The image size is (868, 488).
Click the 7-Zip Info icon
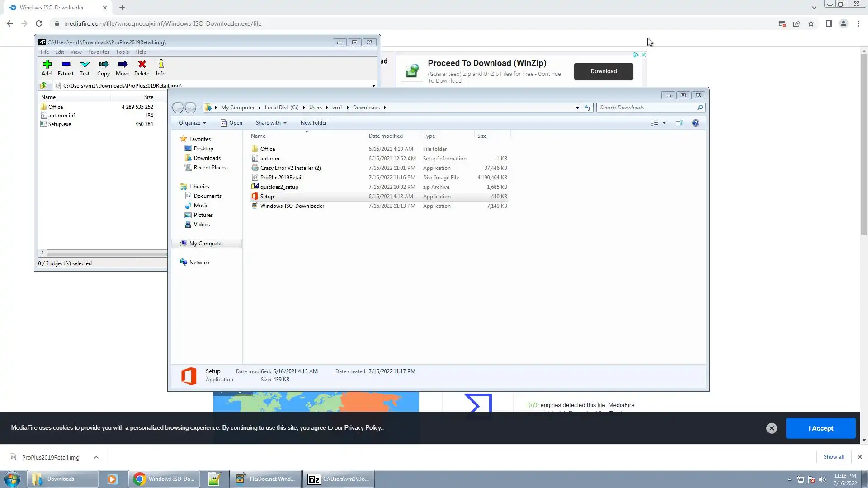(160, 67)
